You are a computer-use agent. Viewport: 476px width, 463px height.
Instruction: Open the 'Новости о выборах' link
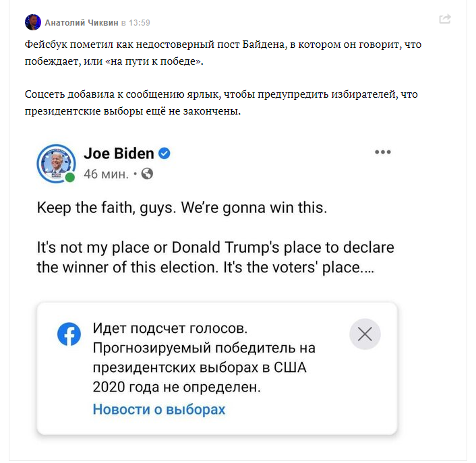click(159, 409)
